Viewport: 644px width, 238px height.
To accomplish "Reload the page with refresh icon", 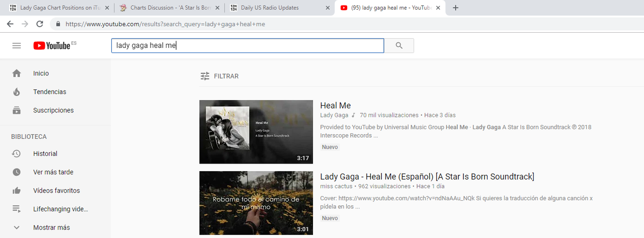I will (x=40, y=24).
